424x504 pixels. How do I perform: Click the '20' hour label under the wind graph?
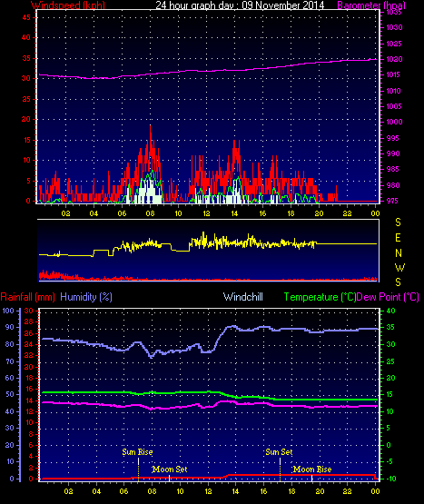[319, 213]
